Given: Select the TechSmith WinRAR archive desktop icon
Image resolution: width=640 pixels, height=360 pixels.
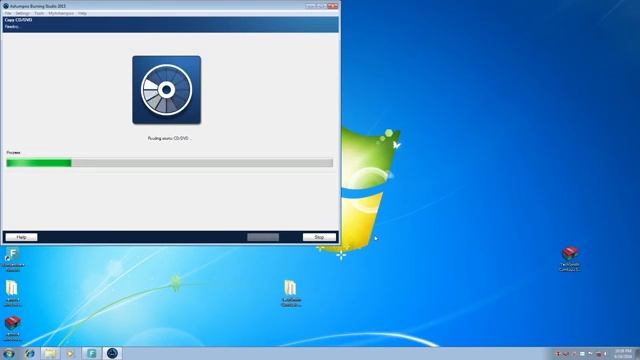Looking at the screenshot, I should pos(569,259).
